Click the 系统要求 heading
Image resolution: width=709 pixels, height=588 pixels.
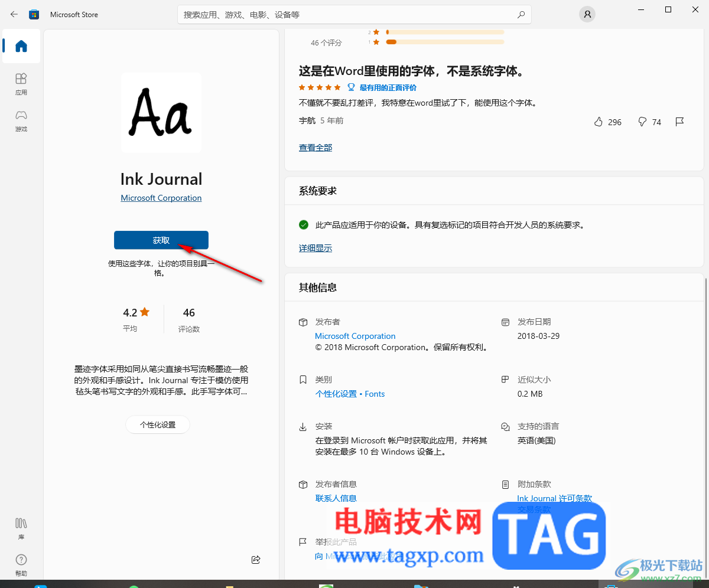point(318,191)
